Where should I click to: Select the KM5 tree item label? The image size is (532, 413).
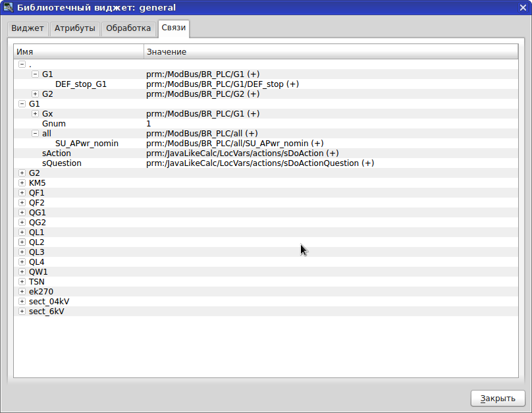[x=38, y=182]
